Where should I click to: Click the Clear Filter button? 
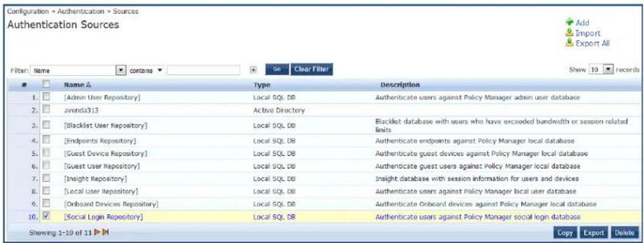[312, 70]
